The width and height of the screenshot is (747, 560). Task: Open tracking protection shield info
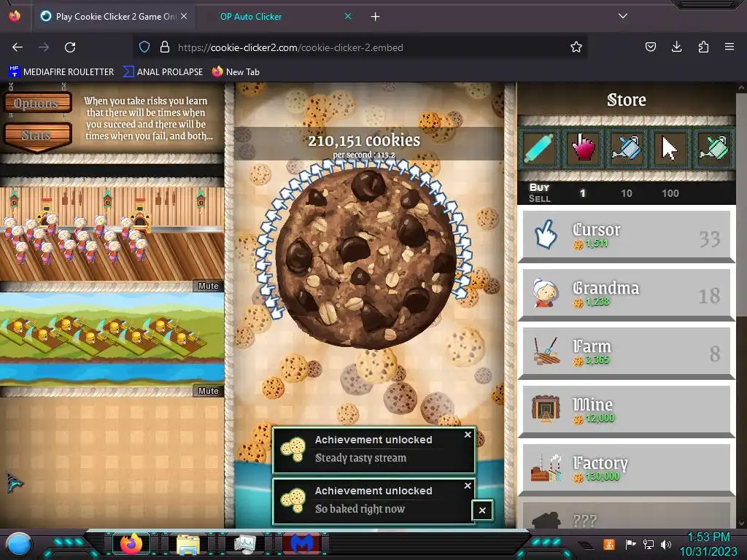point(144,47)
